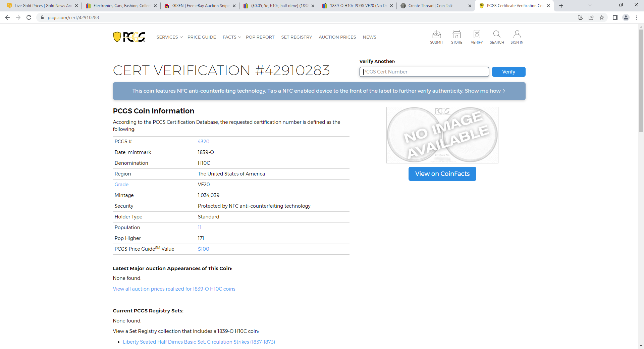
Task: Open the tab search chevron
Action: click(x=590, y=5)
